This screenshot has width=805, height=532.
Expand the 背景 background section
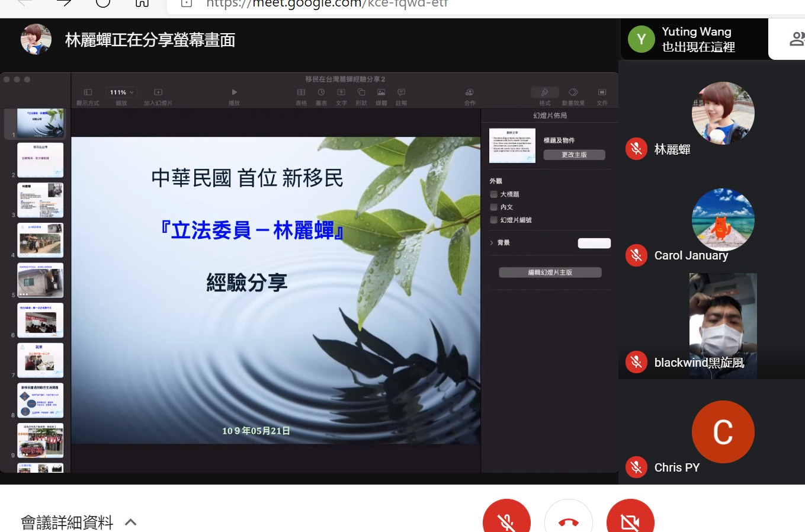click(492, 243)
